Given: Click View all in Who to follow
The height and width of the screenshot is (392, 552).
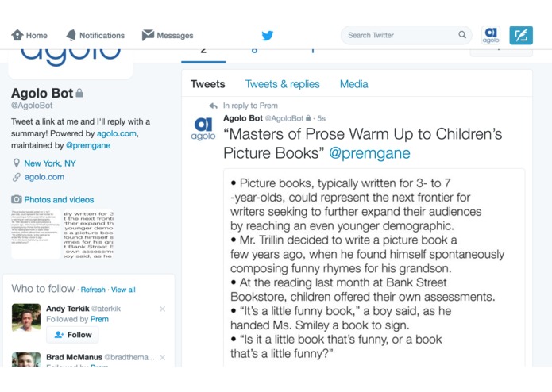Looking at the screenshot, I should click(123, 290).
